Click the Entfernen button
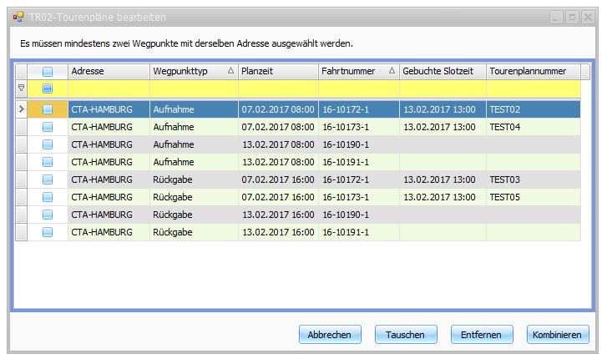The width and height of the screenshot is (607, 364). [x=482, y=334]
